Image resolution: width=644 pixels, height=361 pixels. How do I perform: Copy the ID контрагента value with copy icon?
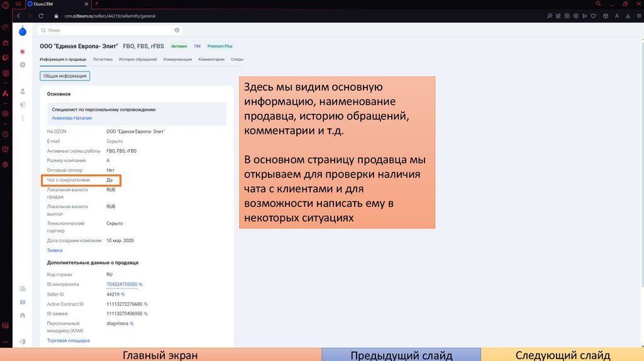141,285
